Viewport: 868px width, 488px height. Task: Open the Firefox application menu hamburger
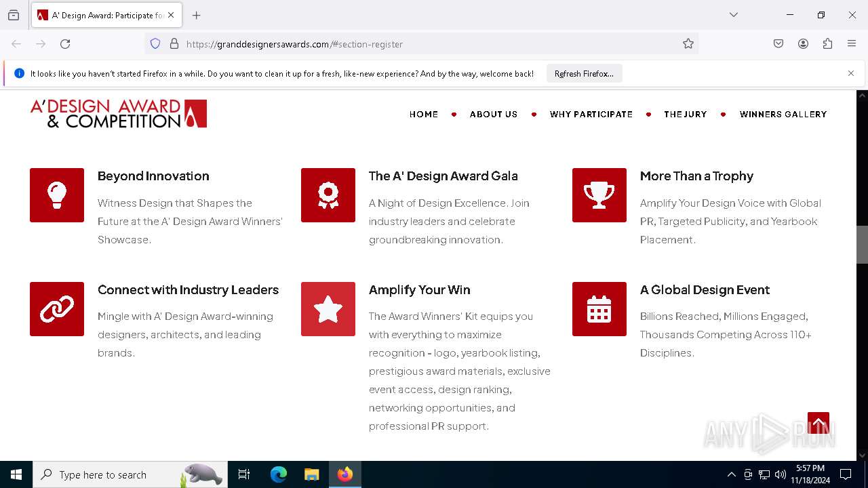(x=852, y=44)
